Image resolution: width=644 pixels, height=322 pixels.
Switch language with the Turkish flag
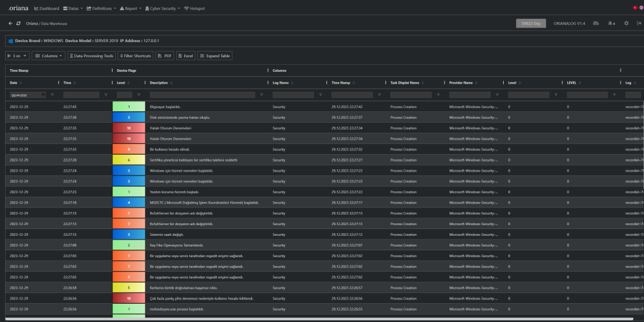(635, 8)
